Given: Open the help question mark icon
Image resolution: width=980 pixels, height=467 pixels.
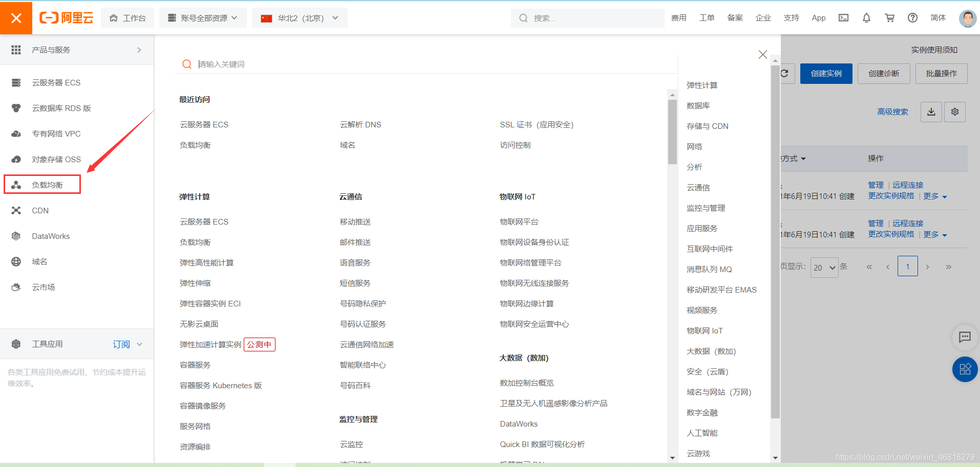Looking at the screenshot, I should coord(912,18).
